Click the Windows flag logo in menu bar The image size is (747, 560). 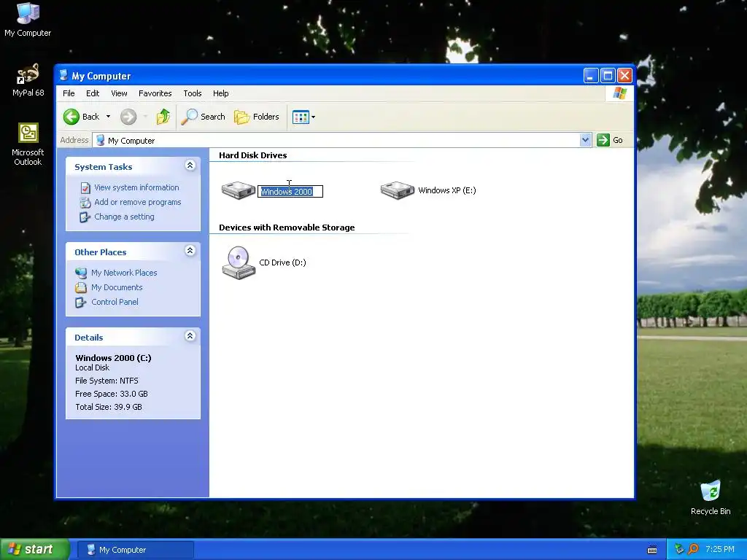620,93
